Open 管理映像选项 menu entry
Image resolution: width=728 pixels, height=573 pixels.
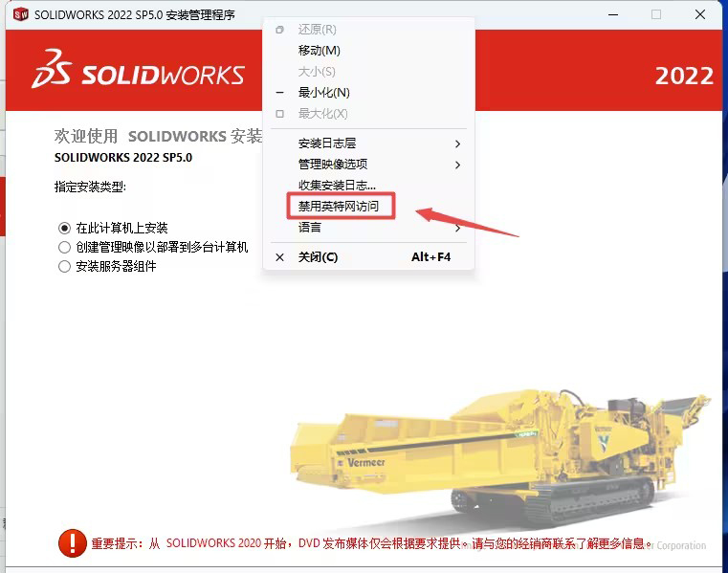point(368,165)
